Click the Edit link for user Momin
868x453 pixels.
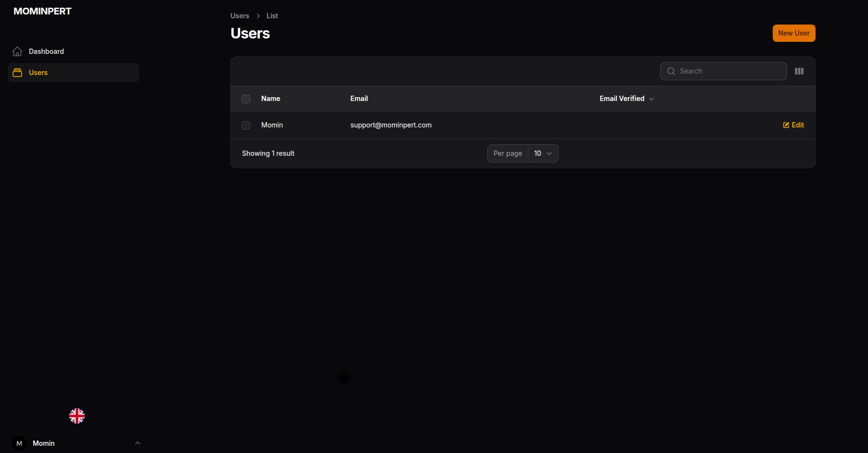[x=796, y=125]
